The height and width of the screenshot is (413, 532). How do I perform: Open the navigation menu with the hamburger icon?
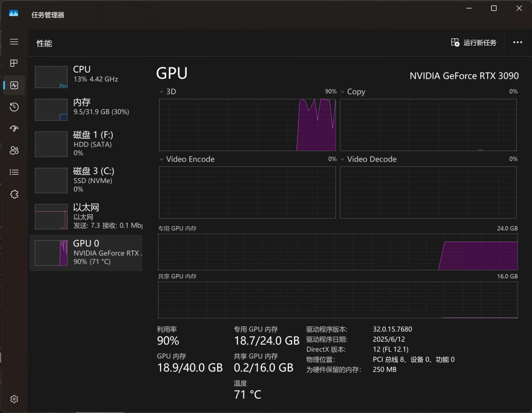coord(14,42)
